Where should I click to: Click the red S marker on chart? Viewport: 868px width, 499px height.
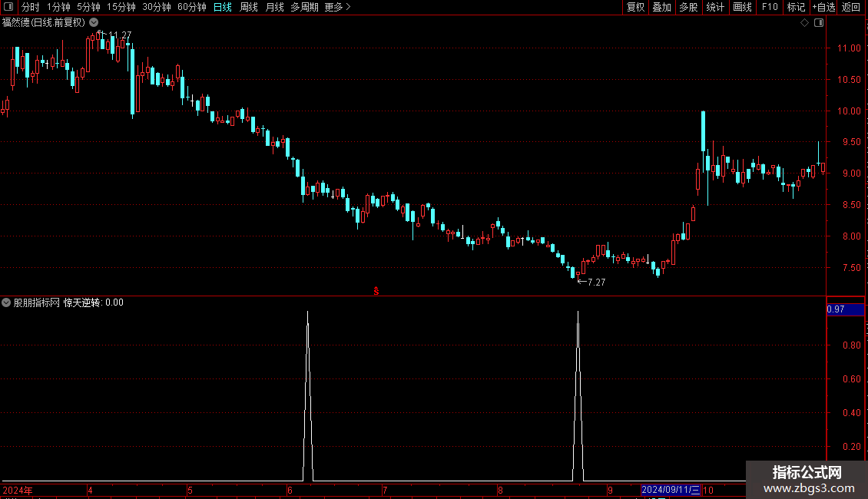pyautogui.click(x=376, y=291)
